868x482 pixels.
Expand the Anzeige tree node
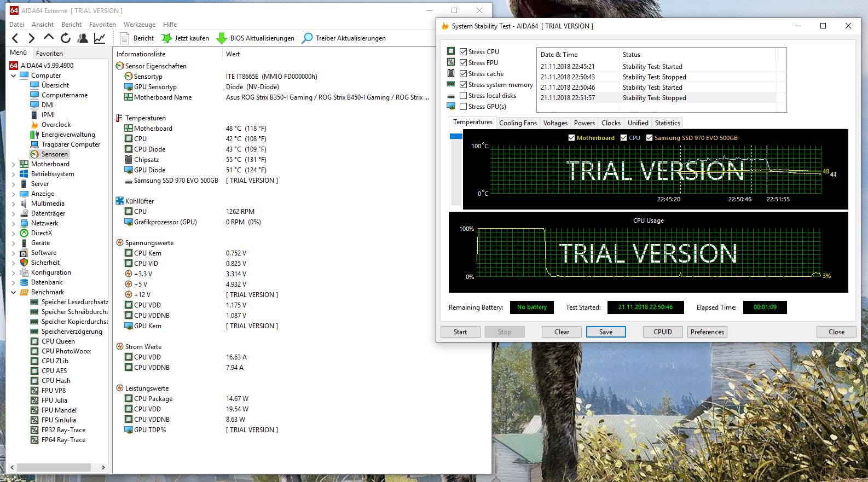pyautogui.click(x=14, y=194)
